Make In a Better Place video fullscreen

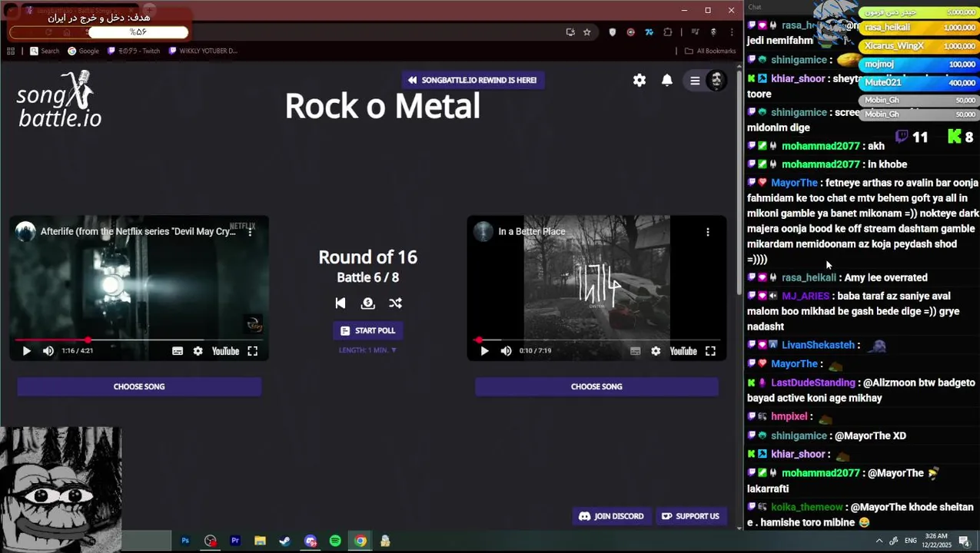[710, 351]
